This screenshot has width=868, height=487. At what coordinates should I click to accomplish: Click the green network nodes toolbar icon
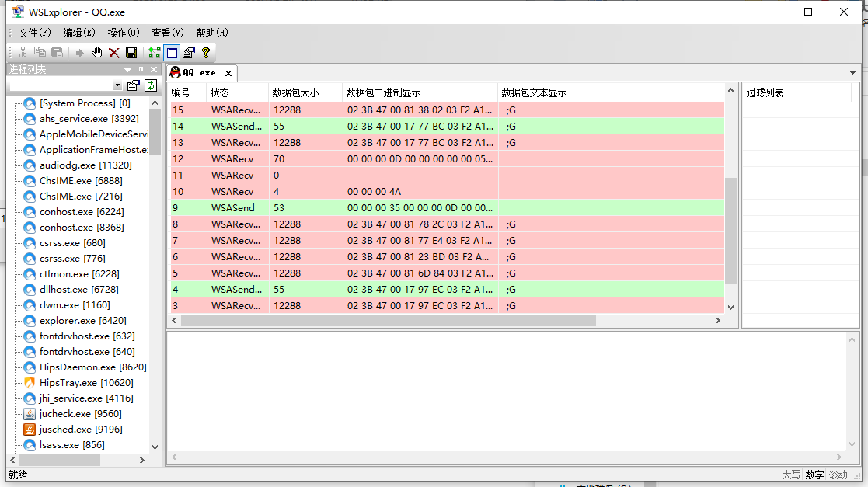[155, 53]
